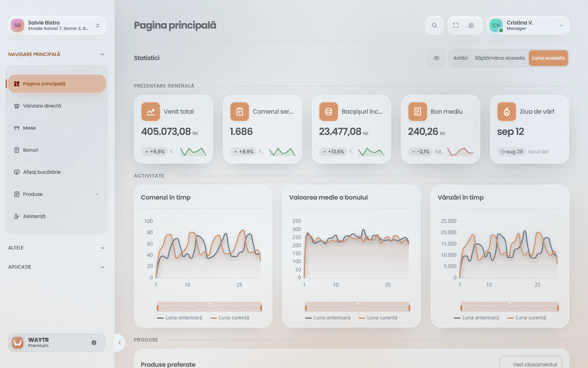Click the aug 28 second place badge
This screenshot has width=588, height=368.
coord(511,152)
